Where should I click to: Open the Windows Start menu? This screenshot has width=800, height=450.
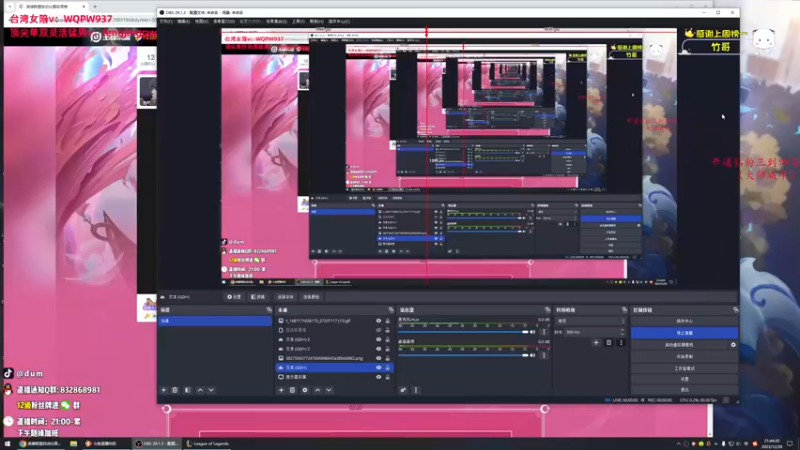click(7, 444)
